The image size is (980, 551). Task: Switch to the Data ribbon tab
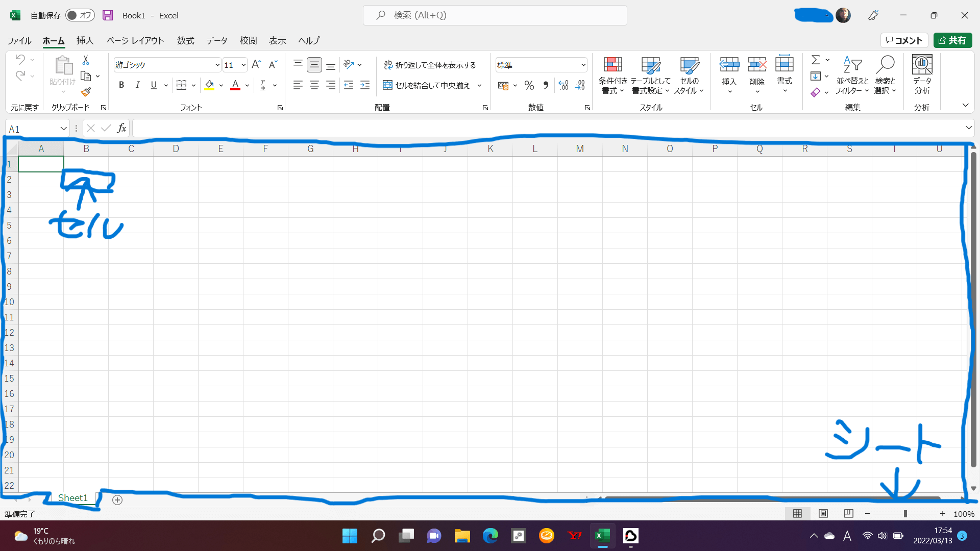pyautogui.click(x=216, y=40)
